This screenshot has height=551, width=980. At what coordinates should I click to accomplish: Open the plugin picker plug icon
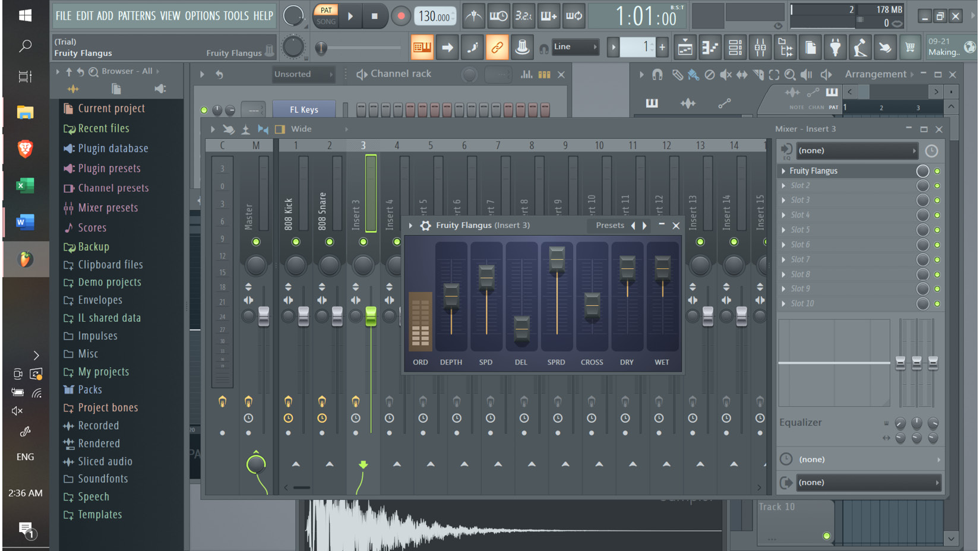coord(835,47)
